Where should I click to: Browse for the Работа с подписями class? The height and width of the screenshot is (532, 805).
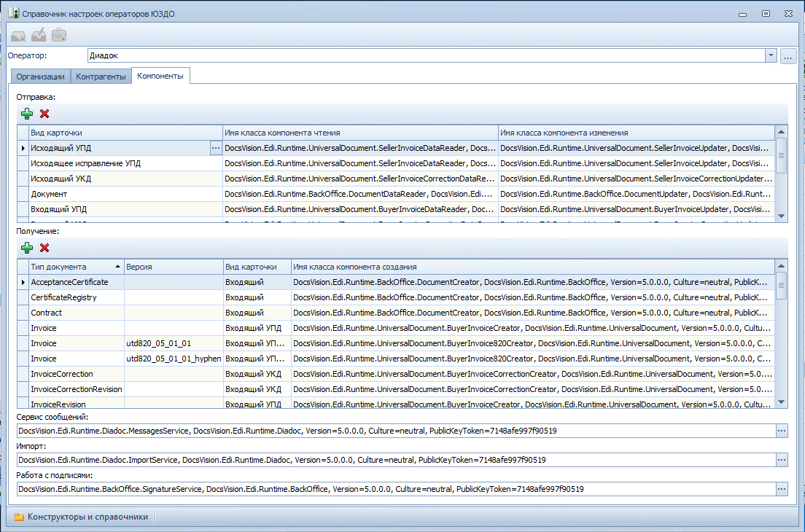[x=782, y=490]
